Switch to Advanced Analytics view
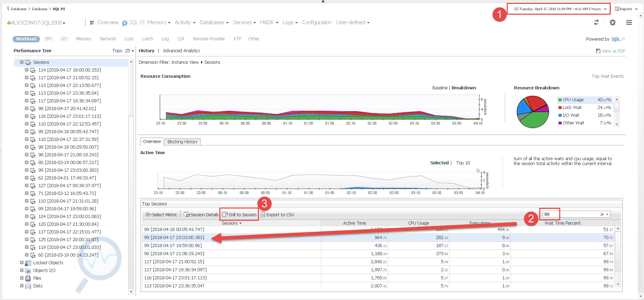 pos(181,51)
